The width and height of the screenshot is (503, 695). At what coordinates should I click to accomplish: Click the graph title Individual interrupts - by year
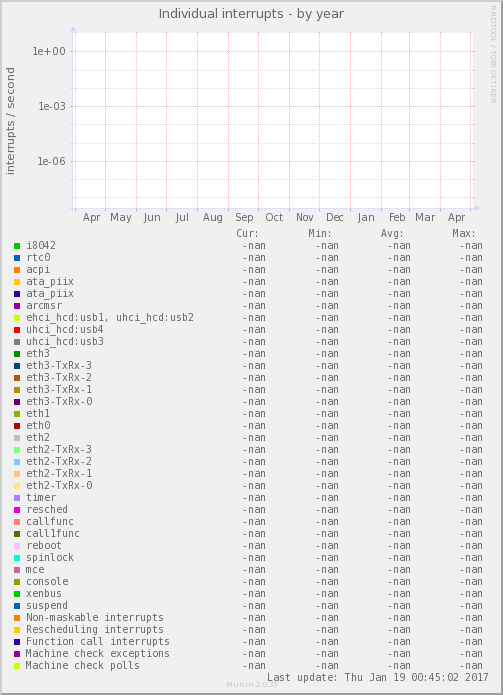tap(251, 14)
